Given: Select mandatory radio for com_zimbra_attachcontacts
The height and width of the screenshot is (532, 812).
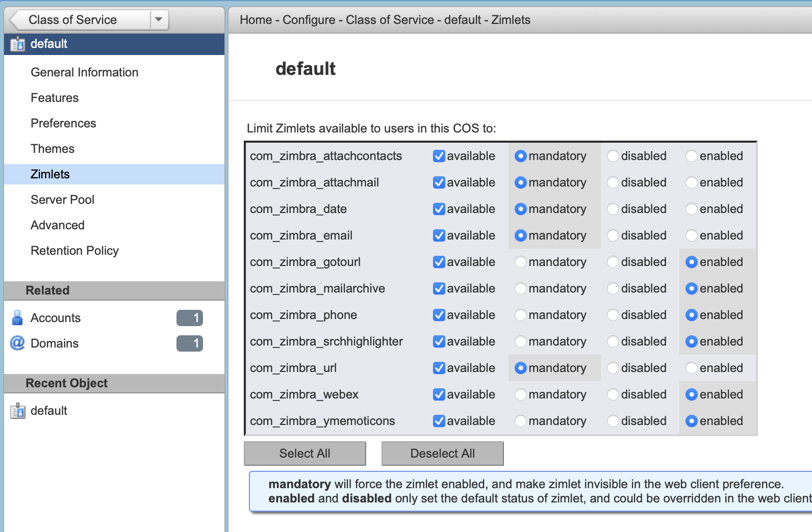Looking at the screenshot, I should (x=521, y=156).
